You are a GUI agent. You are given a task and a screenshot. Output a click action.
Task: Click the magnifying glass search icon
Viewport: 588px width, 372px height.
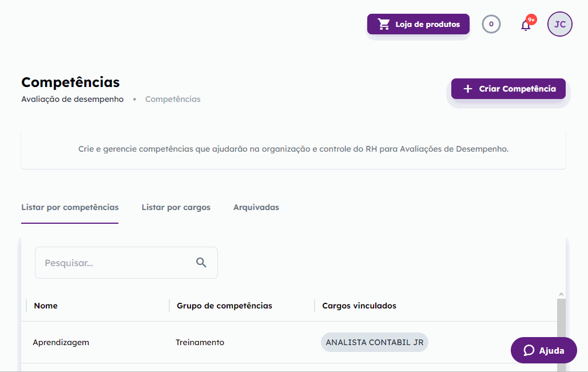(201, 262)
